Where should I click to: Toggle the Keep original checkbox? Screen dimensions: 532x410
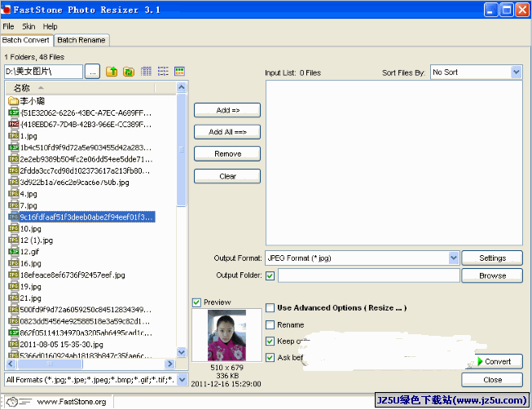pyautogui.click(x=270, y=341)
